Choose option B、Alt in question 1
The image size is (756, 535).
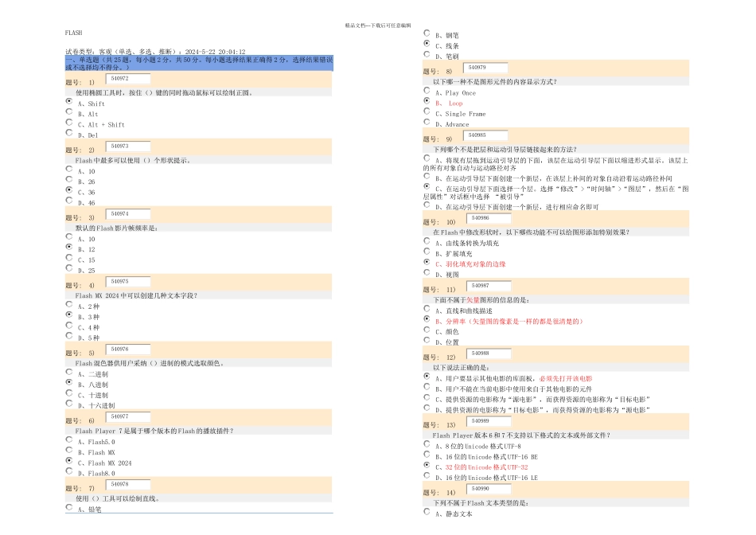pos(69,111)
